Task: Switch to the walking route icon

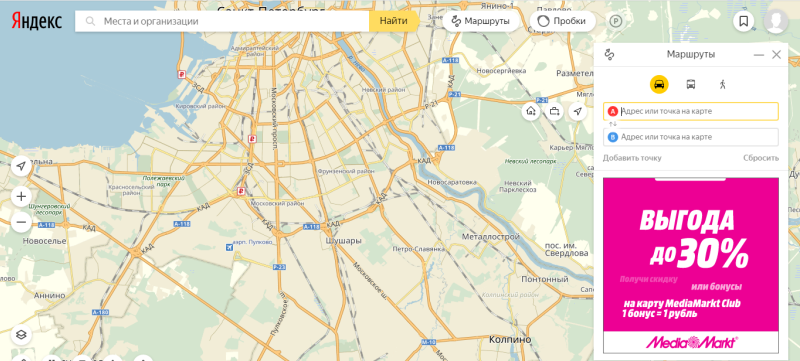Action: tap(722, 84)
